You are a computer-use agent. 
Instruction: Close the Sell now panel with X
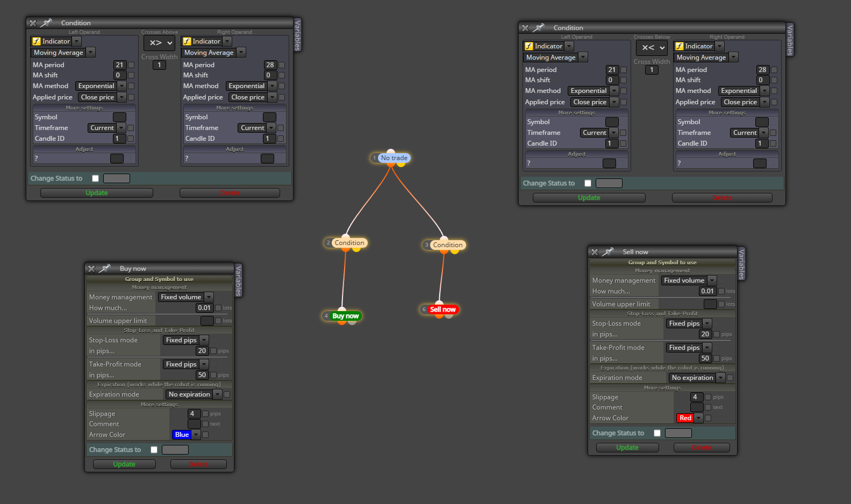click(595, 252)
